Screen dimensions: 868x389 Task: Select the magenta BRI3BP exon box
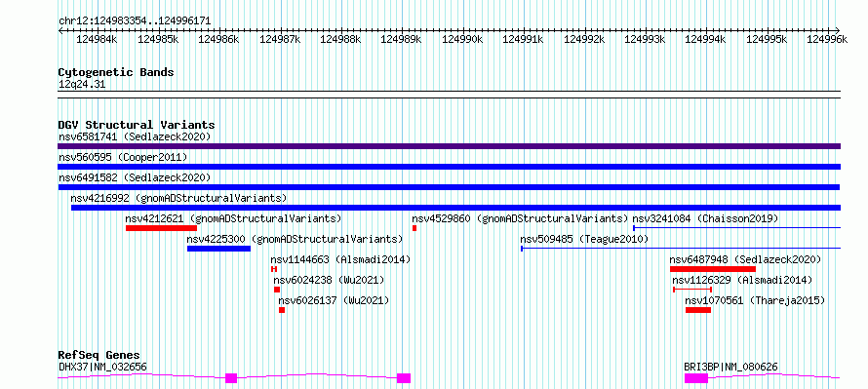[x=696, y=378]
